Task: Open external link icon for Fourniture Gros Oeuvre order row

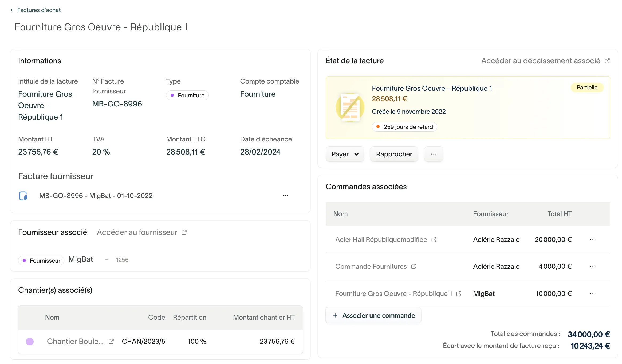Action: (459, 294)
